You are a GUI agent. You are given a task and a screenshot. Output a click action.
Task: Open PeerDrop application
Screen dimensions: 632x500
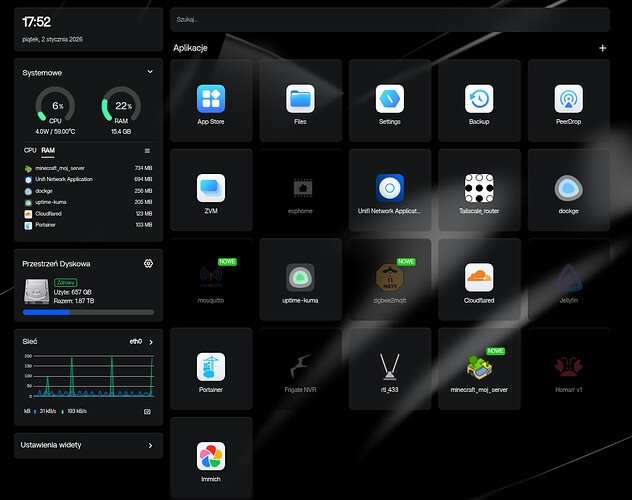tap(569, 99)
